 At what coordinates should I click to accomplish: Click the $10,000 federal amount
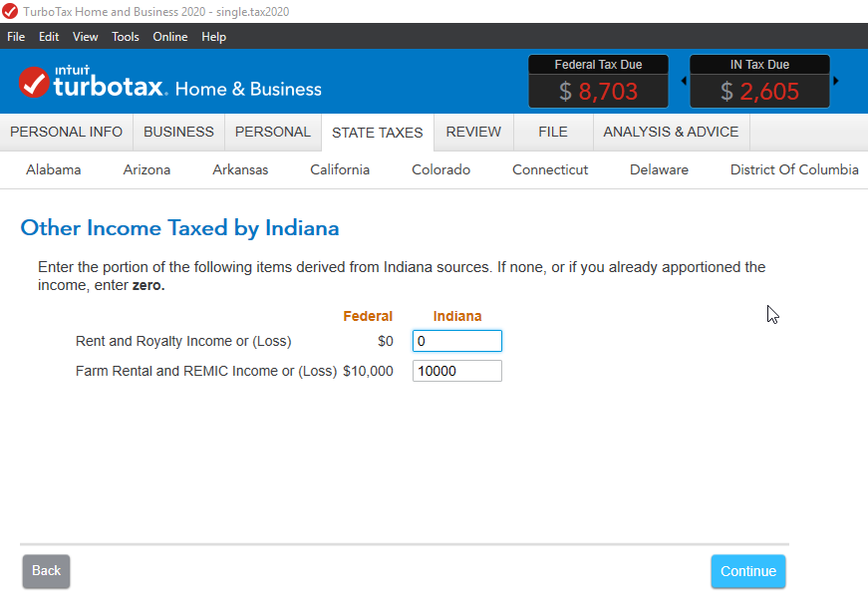click(368, 371)
